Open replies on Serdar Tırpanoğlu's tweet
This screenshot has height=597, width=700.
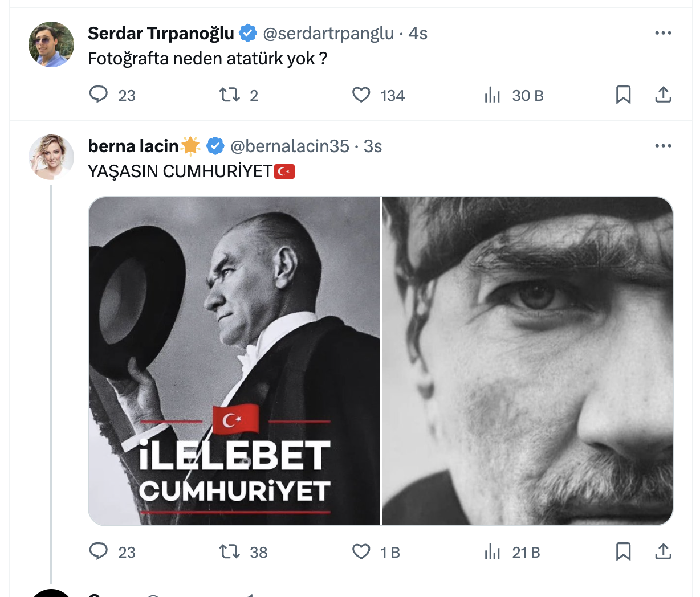(99, 95)
